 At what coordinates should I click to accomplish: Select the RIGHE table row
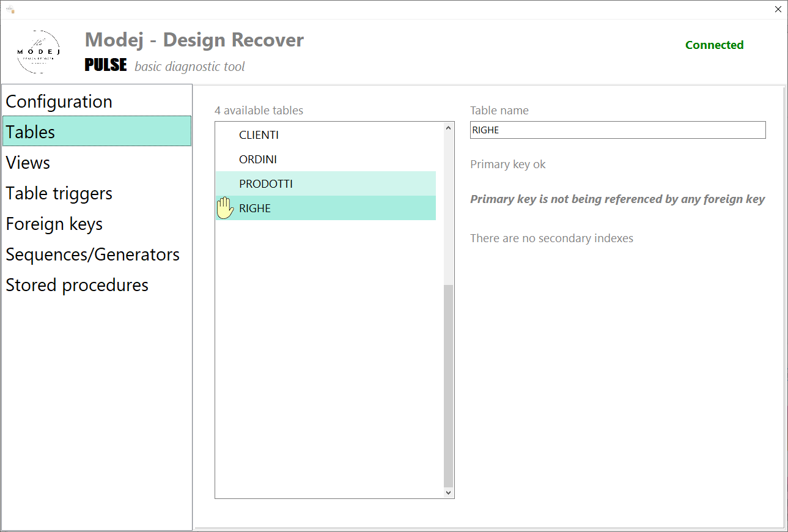click(x=326, y=208)
